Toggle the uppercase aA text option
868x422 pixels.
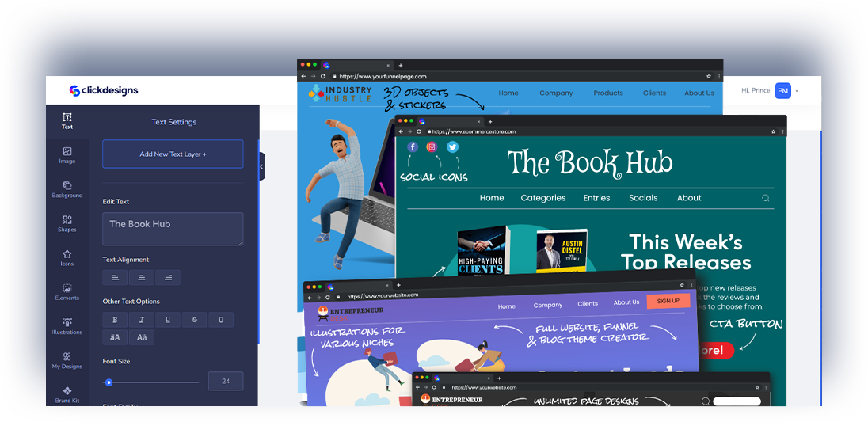[115, 337]
